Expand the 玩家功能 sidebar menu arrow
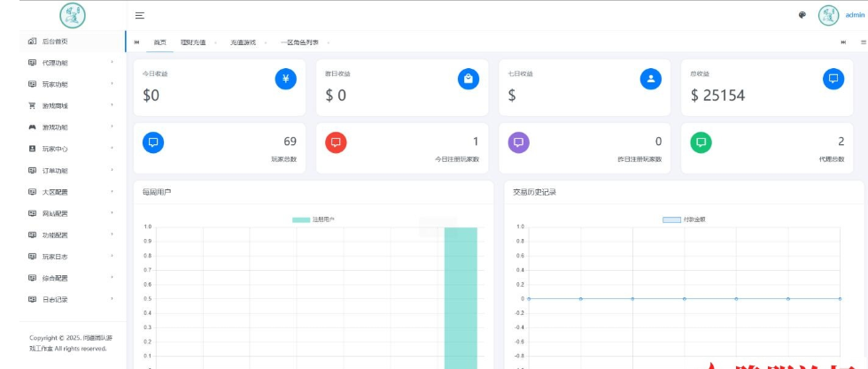 pyautogui.click(x=112, y=83)
